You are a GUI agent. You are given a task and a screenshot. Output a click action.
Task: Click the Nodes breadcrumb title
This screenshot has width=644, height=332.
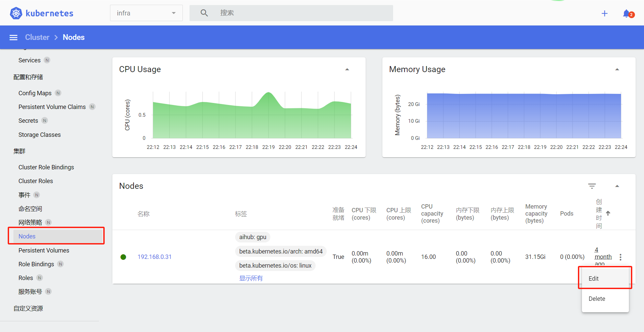(73, 37)
